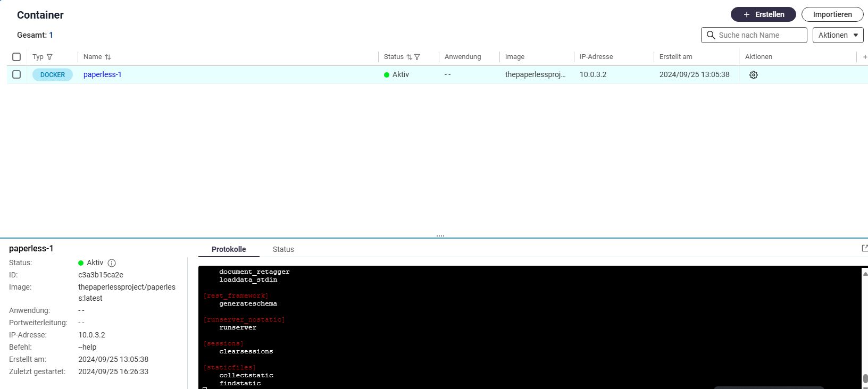The height and width of the screenshot is (389, 868).
Task: Click the runserver log line
Action: point(238,327)
